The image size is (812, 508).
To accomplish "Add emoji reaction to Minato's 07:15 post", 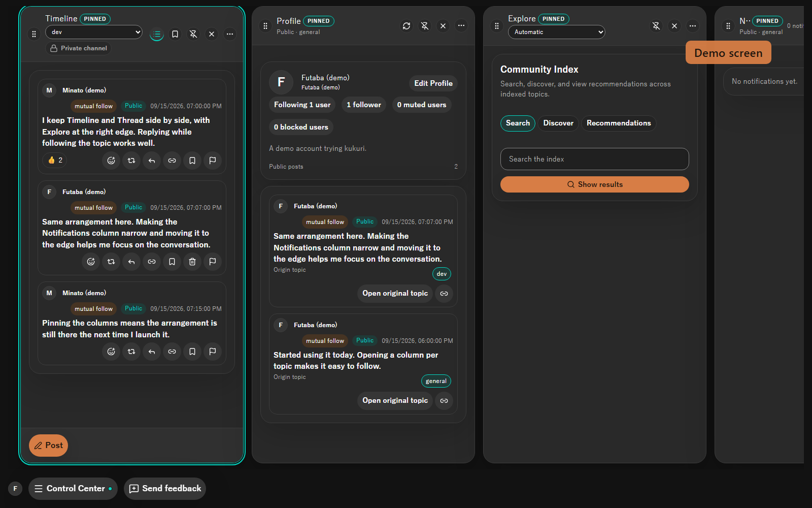I will (x=111, y=352).
